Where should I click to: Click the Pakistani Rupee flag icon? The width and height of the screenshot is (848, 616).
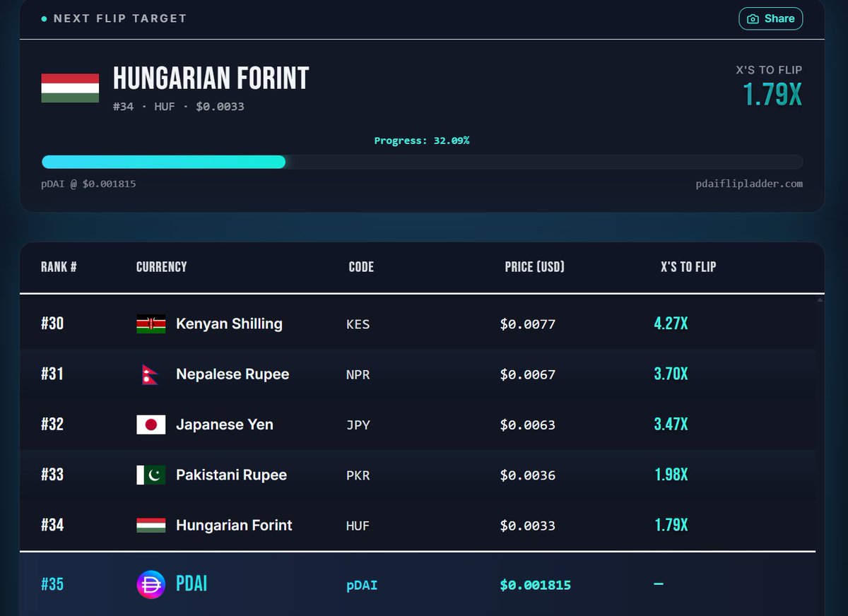tap(151, 475)
